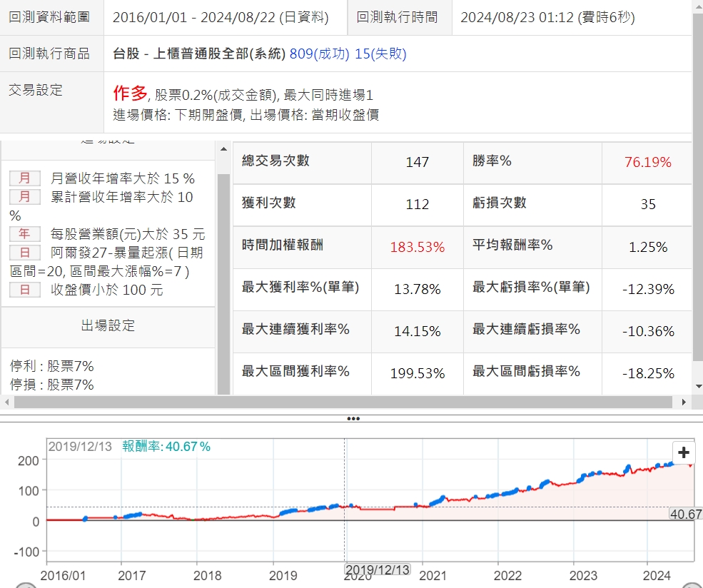
Task: Click horizontal scrollbar right arrow
Action: click(x=684, y=402)
